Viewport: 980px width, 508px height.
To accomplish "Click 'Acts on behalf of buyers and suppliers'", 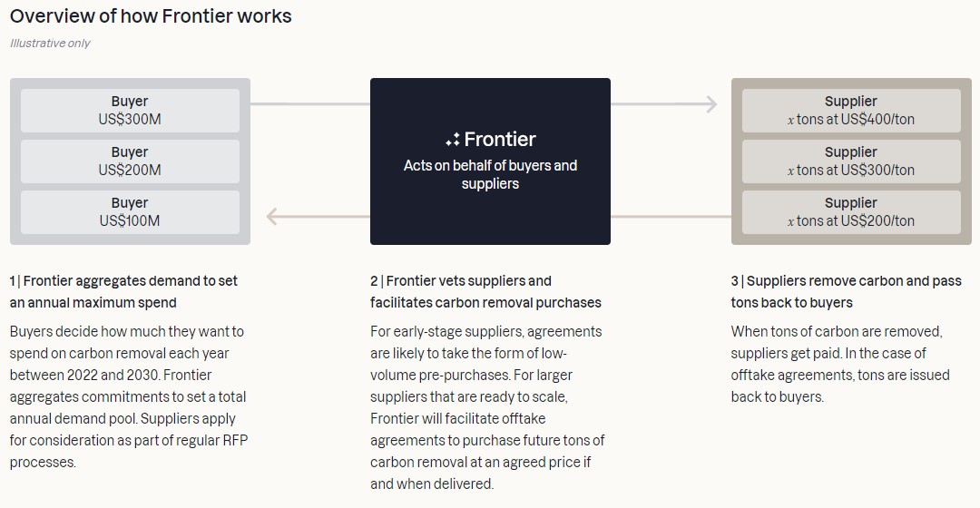I will coord(490,174).
